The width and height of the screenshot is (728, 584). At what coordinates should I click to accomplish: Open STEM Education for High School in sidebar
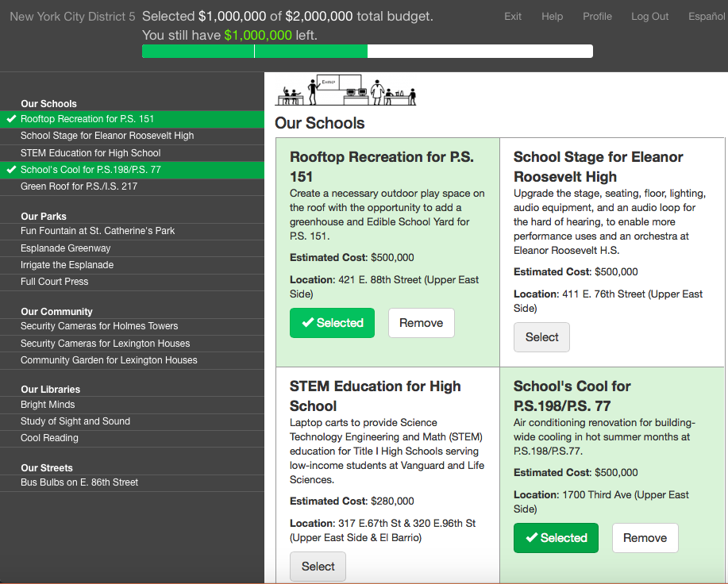132,153
